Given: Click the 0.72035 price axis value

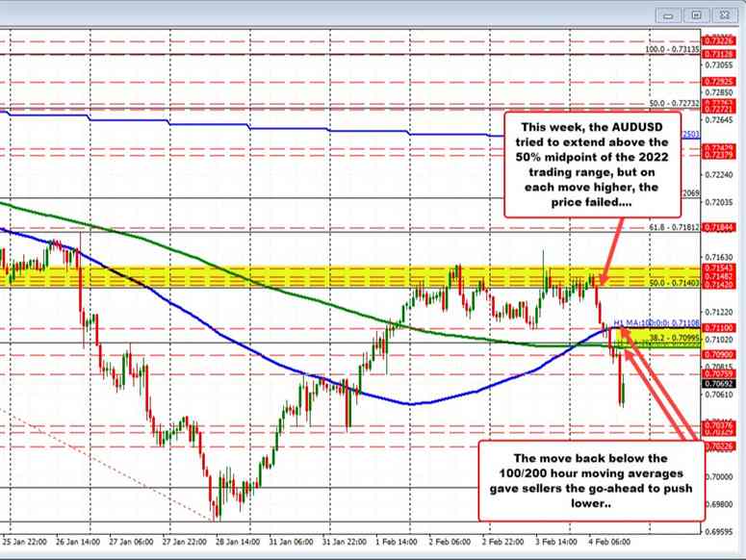Looking at the screenshot, I should (x=718, y=202).
